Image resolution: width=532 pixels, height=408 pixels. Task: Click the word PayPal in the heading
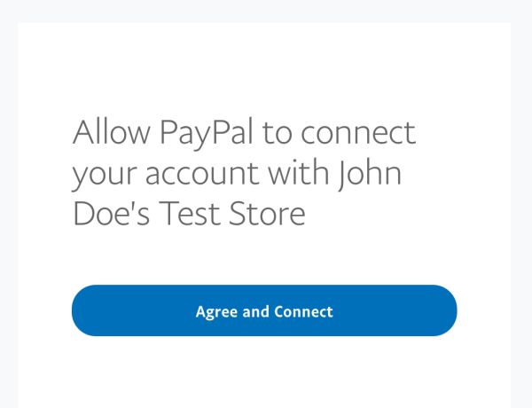(x=207, y=133)
